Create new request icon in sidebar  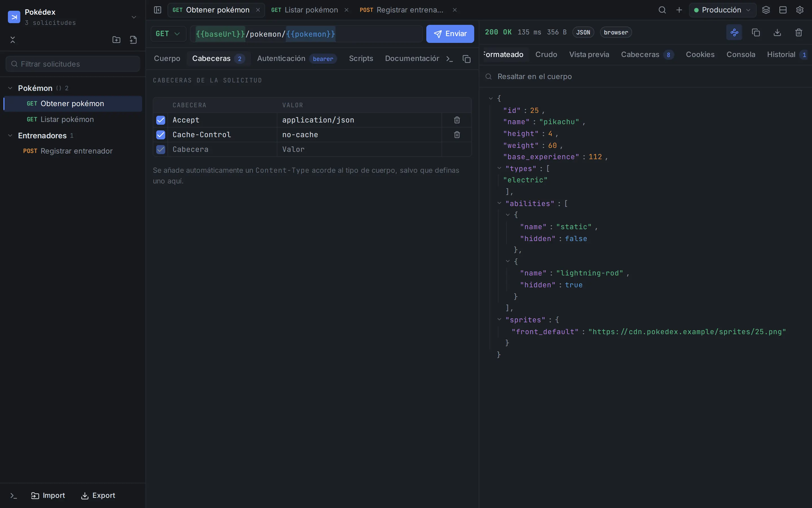coord(133,40)
